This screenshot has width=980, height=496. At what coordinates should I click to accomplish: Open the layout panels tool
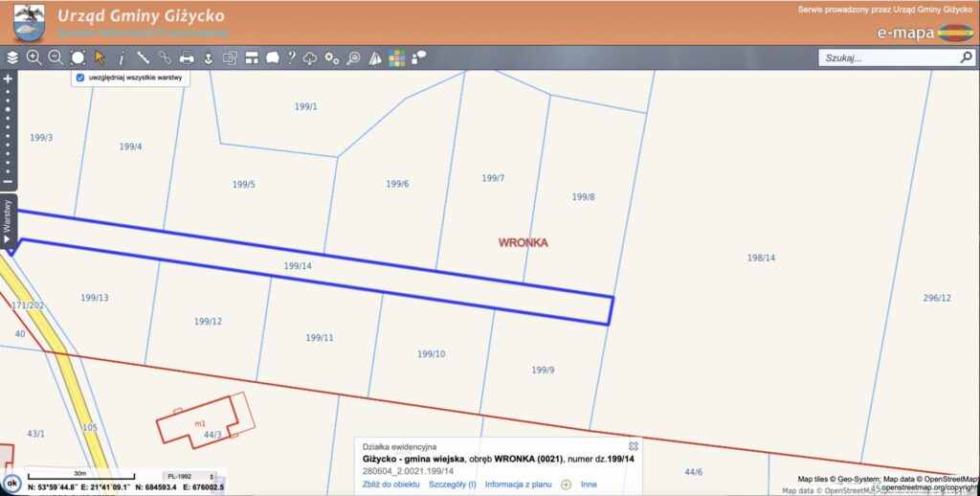pos(252,58)
